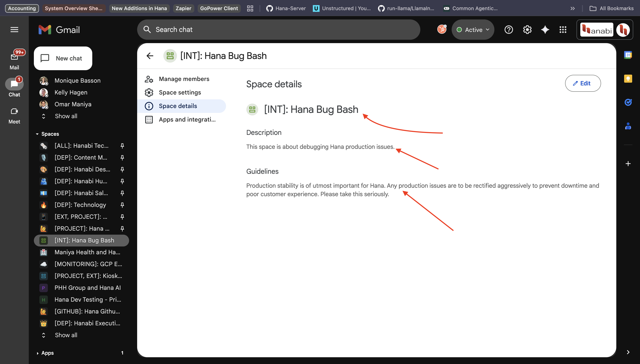Open Google Tasks side panel icon
The width and height of the screenshot is (640, 364).
pos(628,102)
